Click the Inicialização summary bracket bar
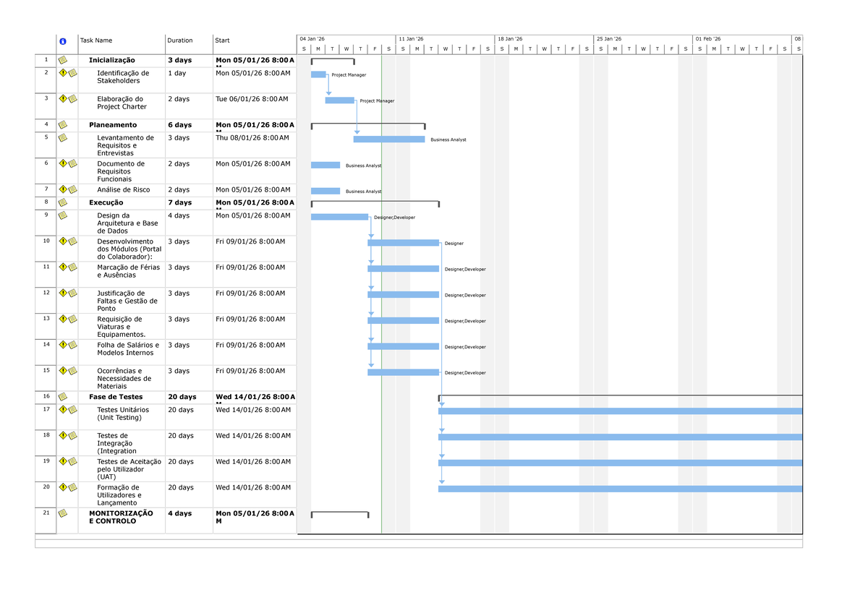Screen dimensions: 868x613 (333, 61)
